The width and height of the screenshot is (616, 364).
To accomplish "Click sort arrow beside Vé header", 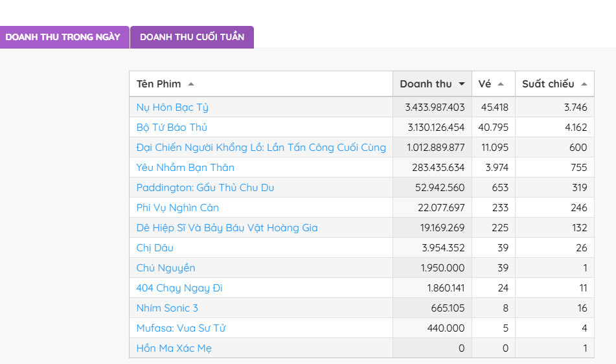I will click(x=501, y=84).
